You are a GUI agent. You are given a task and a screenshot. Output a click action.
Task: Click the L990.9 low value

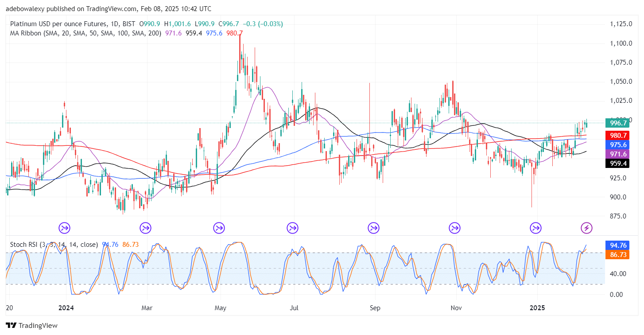click(204, 24)
